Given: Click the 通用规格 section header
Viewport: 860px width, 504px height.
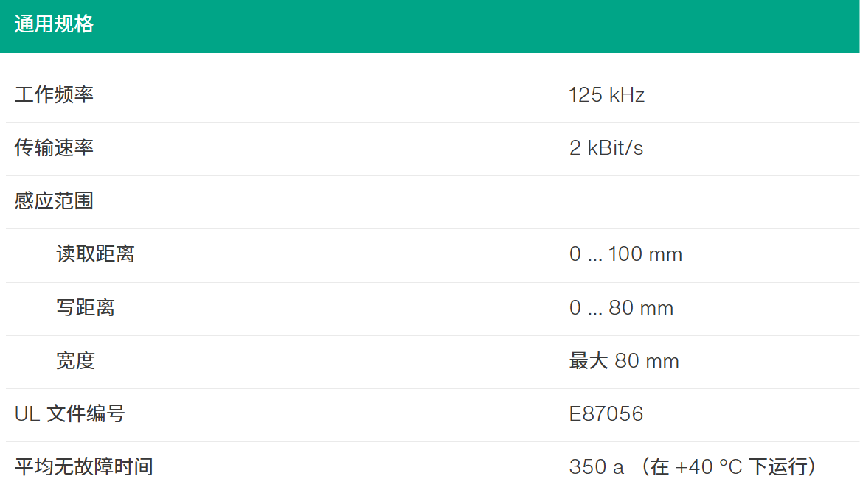Looking at the screenshot, I should [x=54, y=24].
